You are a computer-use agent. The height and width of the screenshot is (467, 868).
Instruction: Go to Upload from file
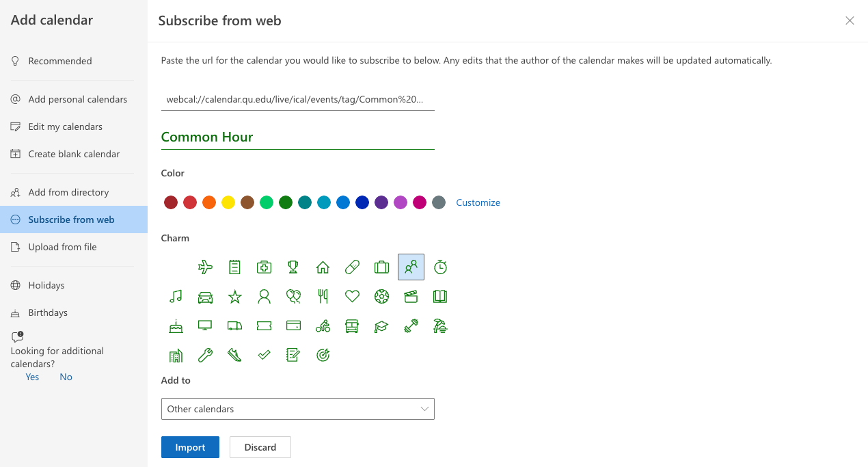tap(62, 247)
